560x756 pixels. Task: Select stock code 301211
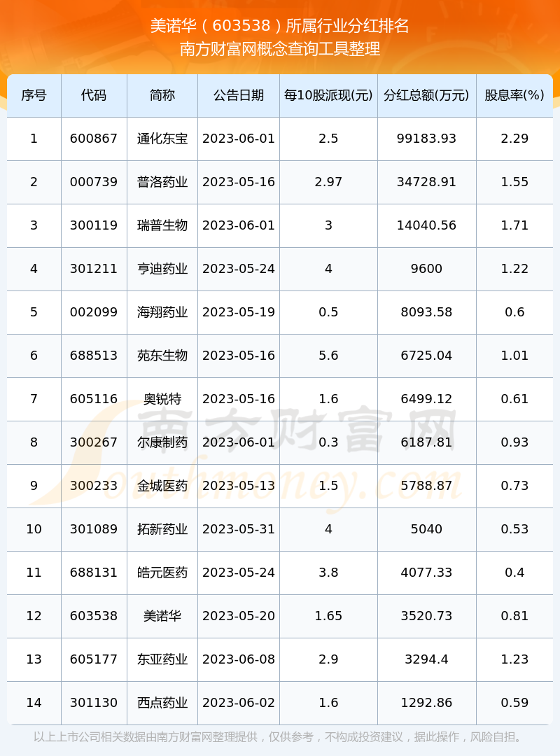(x=94, y=269)
